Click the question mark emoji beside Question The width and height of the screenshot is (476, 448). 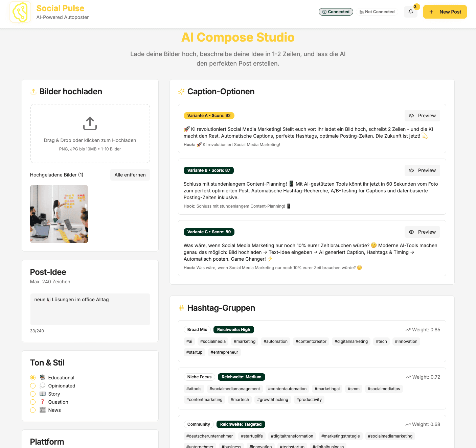point(43,402)
